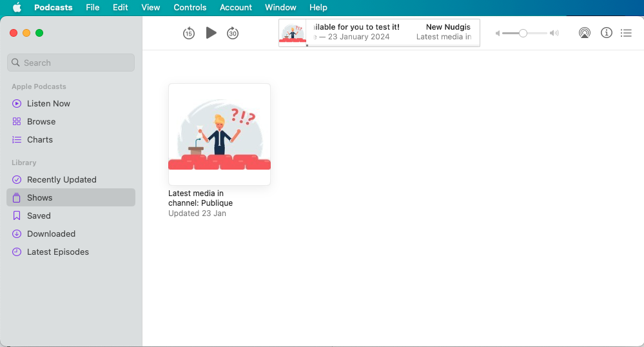Screen dimensions: 644x347
Task: Open Browse in sidebar
Action: 71,122
